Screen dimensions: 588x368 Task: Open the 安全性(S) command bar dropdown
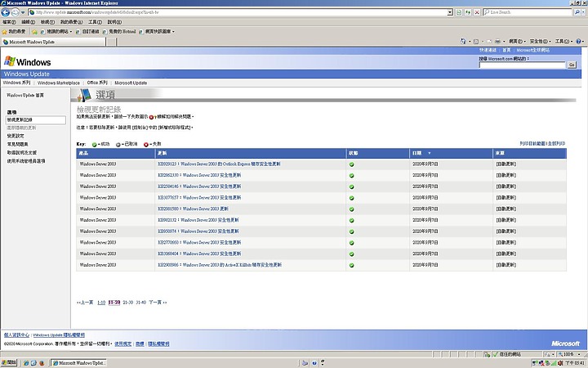pyautogui.click(x=541, y=42)
